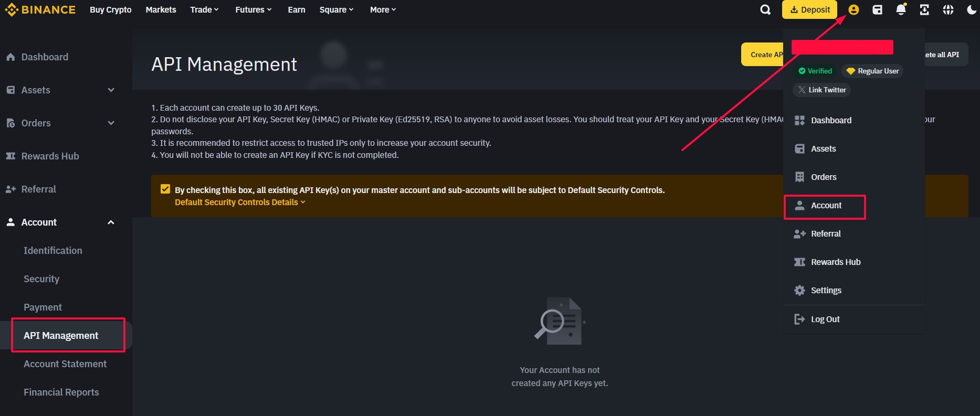Click the Rewards Hub ticket icon in the profile menu
980x416 pixels.
(x=799, y=262)
